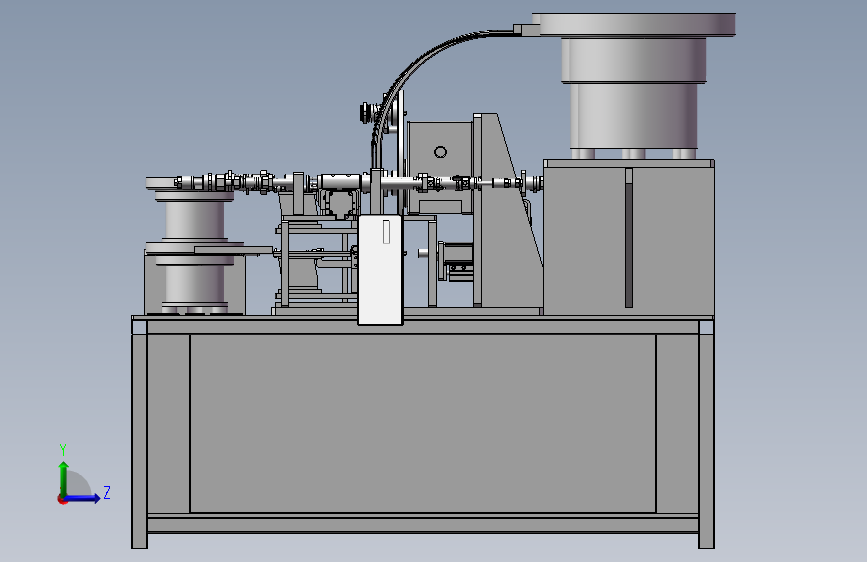Image resolution: width=867 pixels, height=562 pixels.
Task: Click the blue Z axis arrow of the triad
Action: 83,498
